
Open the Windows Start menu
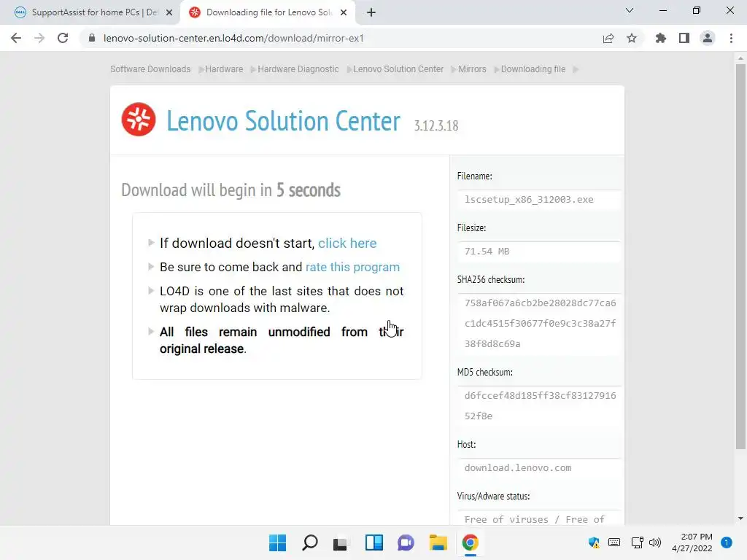[277, 542]
